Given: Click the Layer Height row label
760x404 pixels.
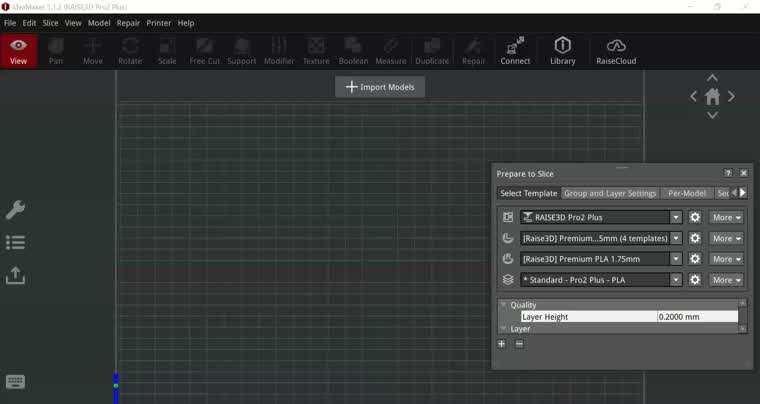Looking at the screenshot, I should 545,317.
